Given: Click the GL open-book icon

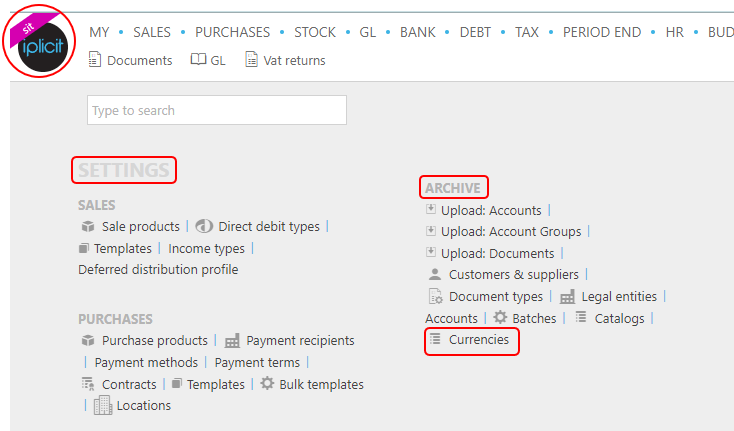Looking at the screenshot, I should pos(198,59).
